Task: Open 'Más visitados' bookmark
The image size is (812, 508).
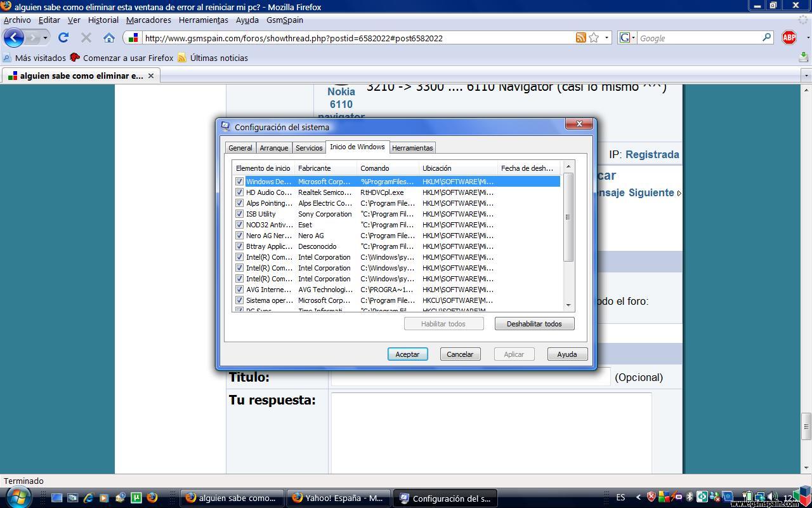Action: tap(35, 58)
